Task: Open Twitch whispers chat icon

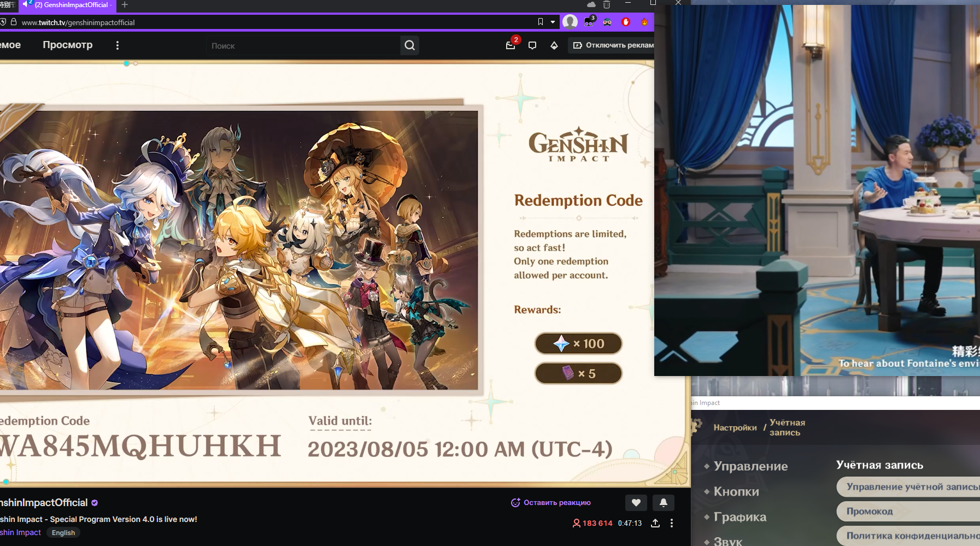Action: click(532, 45)
